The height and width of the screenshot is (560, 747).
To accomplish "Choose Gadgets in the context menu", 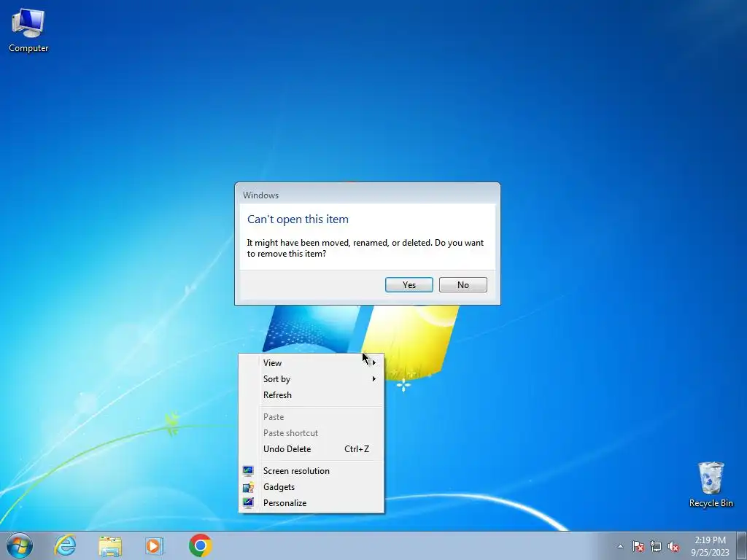I will point(311,487).
